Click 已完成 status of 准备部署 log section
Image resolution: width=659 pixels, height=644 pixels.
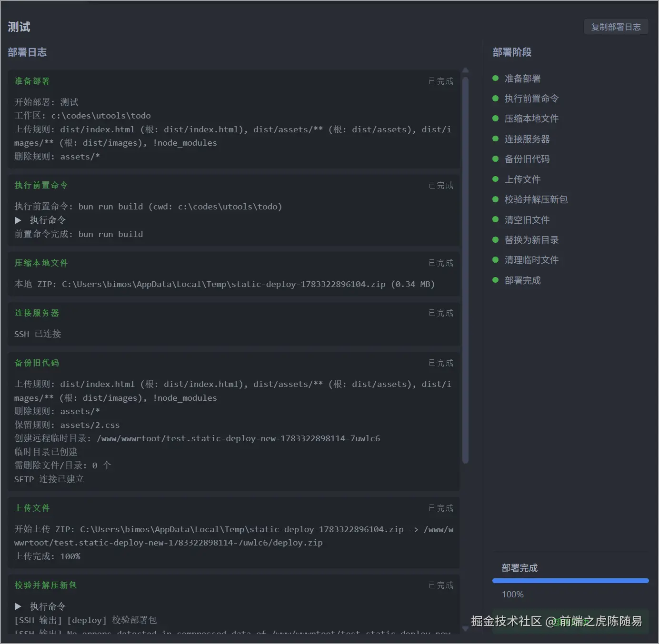(x=441, y=81)
